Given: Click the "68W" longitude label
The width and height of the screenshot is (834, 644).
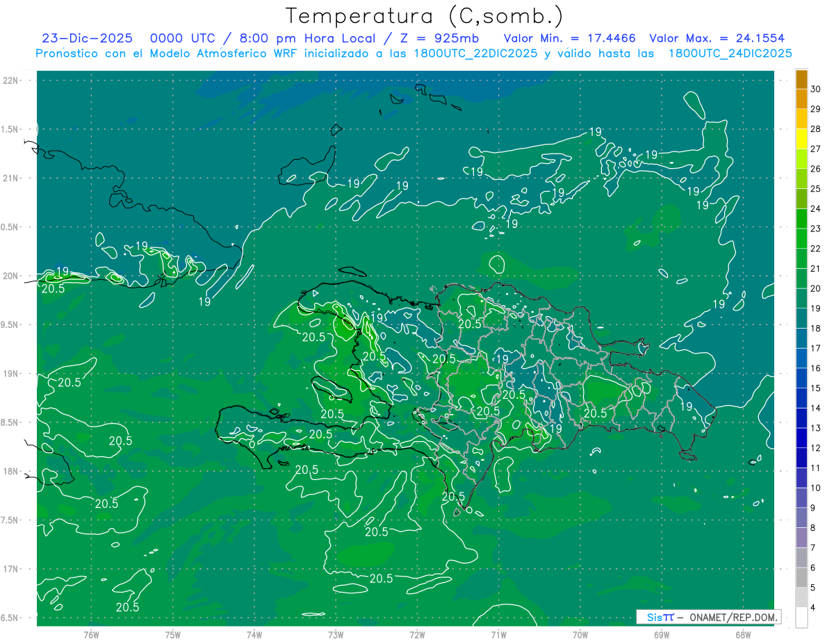Looking at the screenshot, I should [x=743, y=634].
